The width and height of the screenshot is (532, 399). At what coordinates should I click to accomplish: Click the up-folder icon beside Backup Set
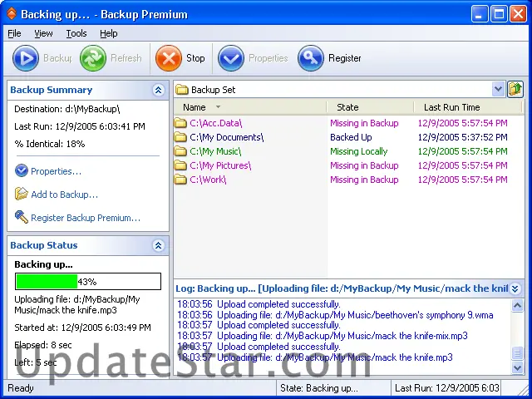tap(515, 90)
